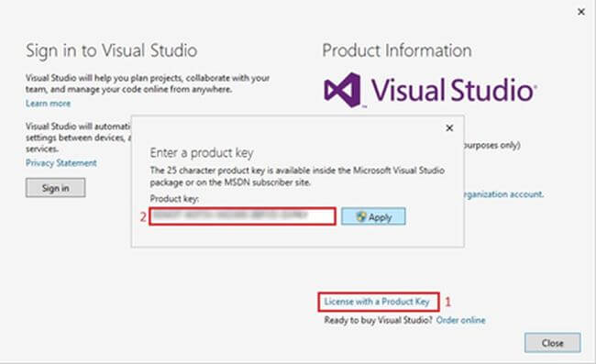Click the Close button at bottom right
596x364 pixels.
click(552, 343)
